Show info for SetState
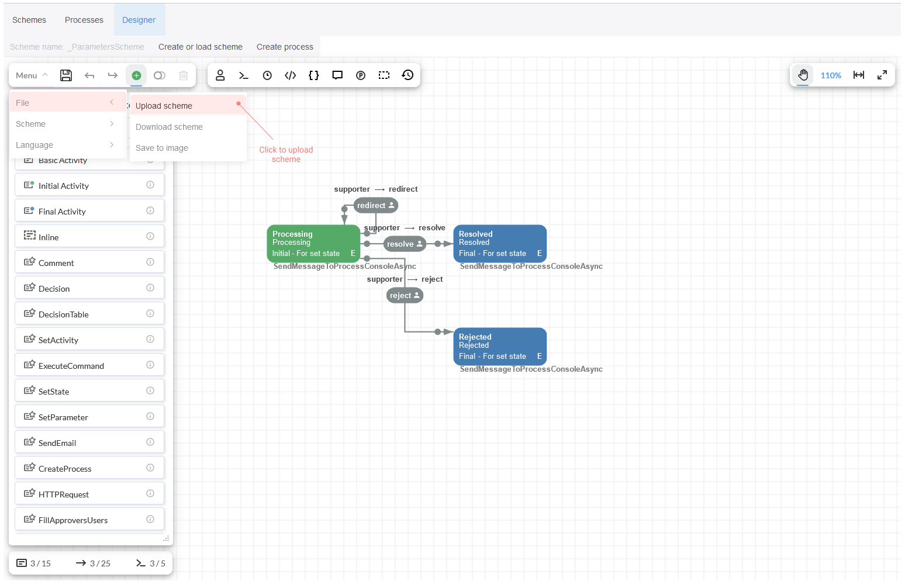The image size is (905, 588). (x=150, y=391)
